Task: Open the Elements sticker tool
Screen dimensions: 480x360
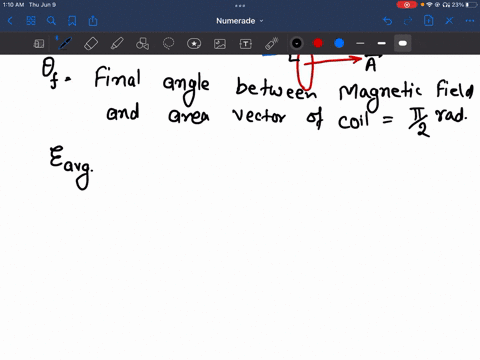Action: pyautogui.click(x=194, y=44)
